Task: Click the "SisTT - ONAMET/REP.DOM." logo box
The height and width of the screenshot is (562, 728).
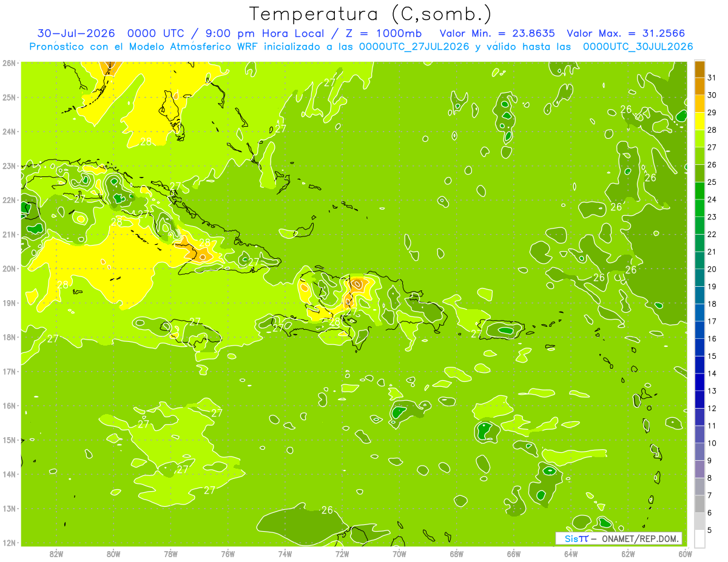Action: click(x=618, y=538)
